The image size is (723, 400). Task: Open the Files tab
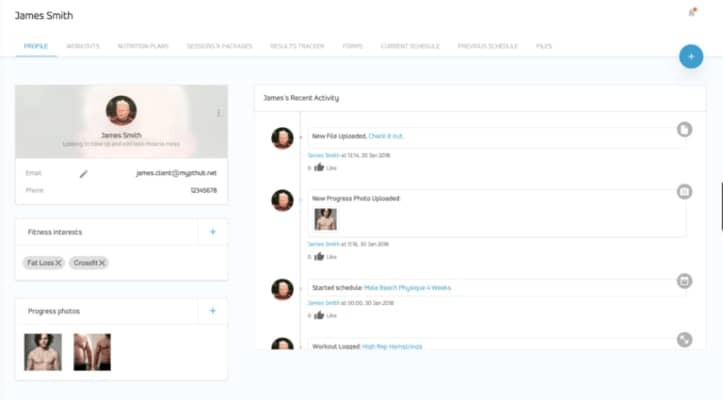(x=544, y=46)
